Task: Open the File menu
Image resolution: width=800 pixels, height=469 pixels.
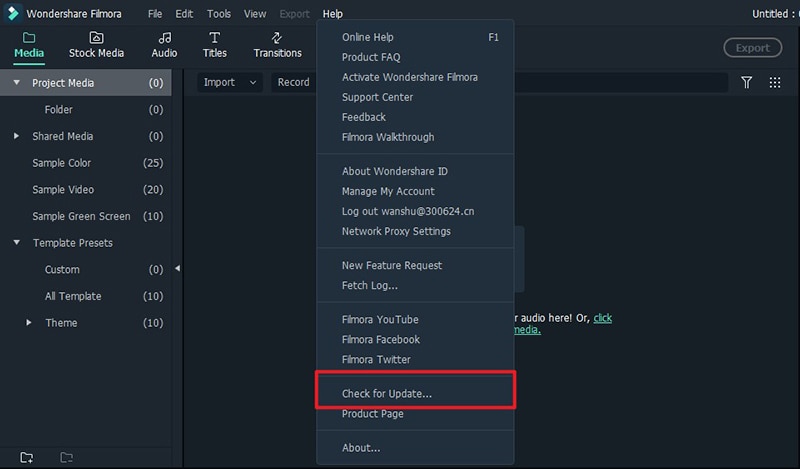Action: [x=155, y=14]
